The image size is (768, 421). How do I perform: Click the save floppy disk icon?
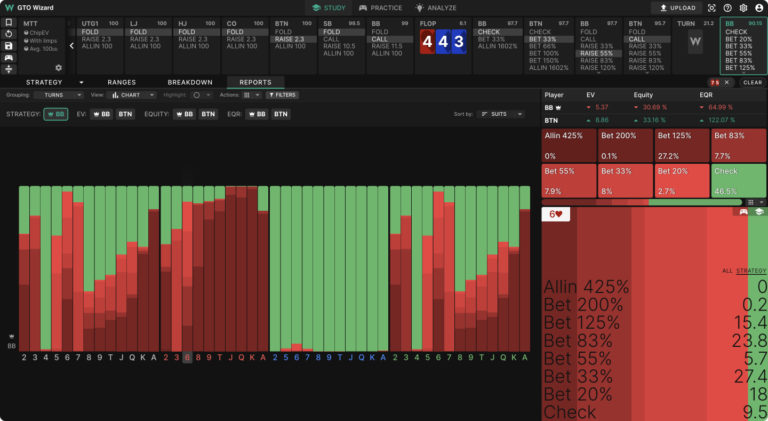point(9,46)
